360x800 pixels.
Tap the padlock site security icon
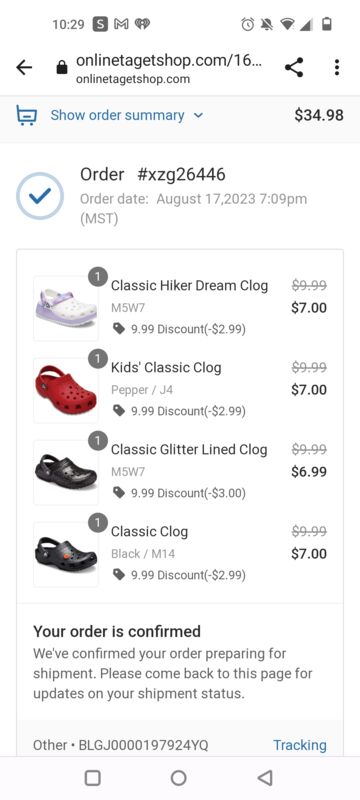click(x=62, y=67)
